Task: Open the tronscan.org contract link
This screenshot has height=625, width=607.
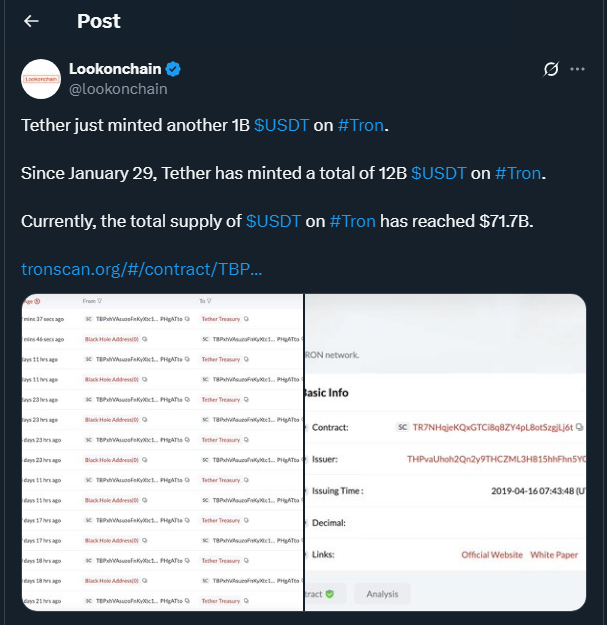Action: [x=141, y=269]
